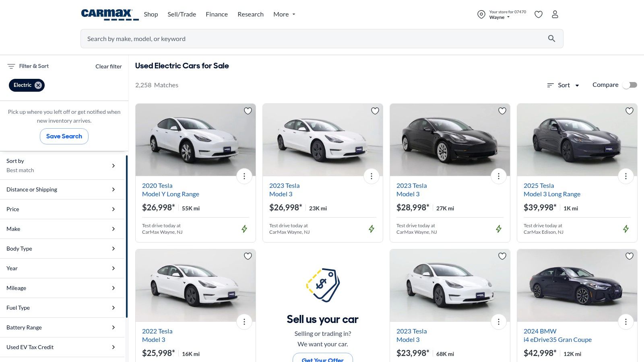
Task: Click the search magnifier icon
Action: click(551, 39)
